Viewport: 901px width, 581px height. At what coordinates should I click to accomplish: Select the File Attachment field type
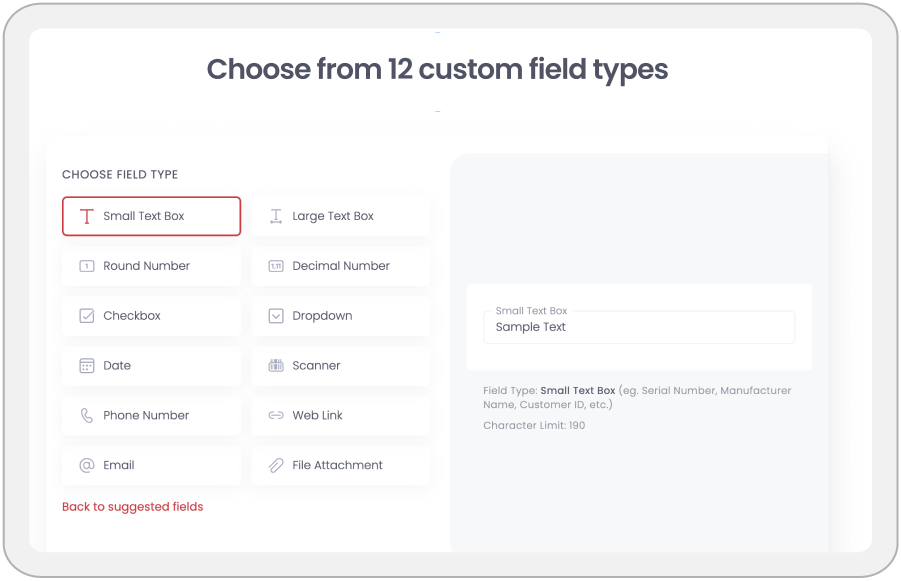point(340,465)
